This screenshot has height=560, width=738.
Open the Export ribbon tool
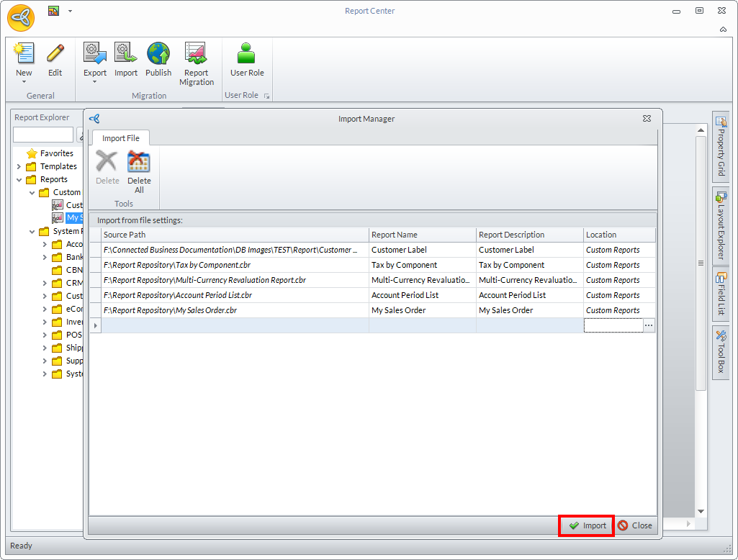tap(94, 55)
